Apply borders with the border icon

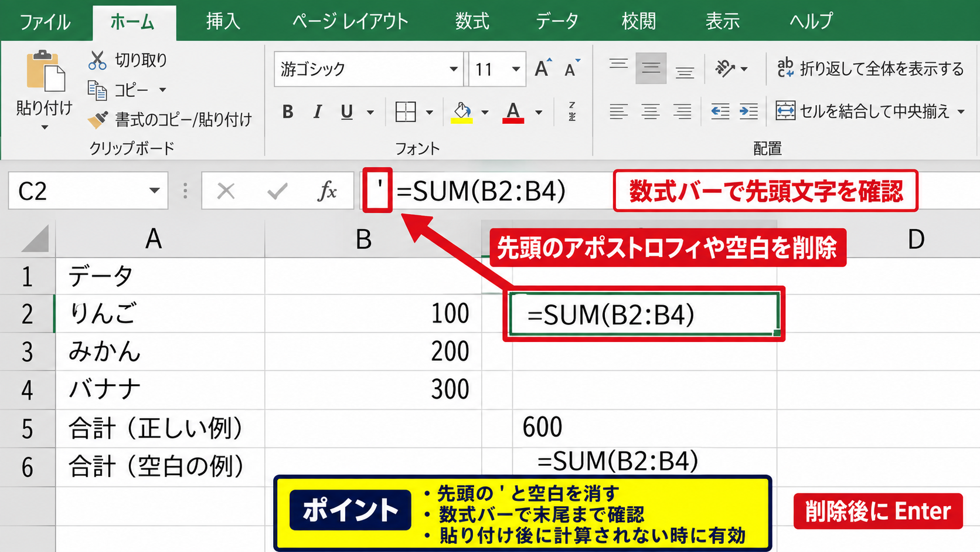click(406, 111)
